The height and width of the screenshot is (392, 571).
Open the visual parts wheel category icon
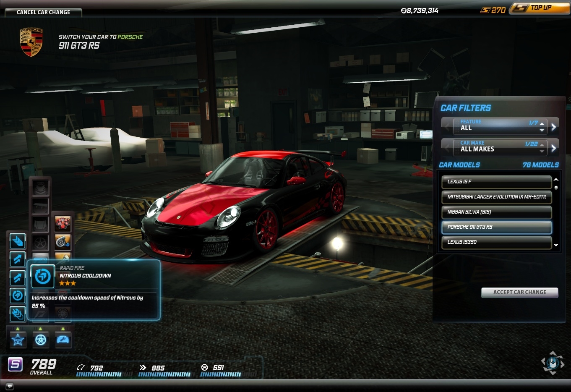click(41, 340)
